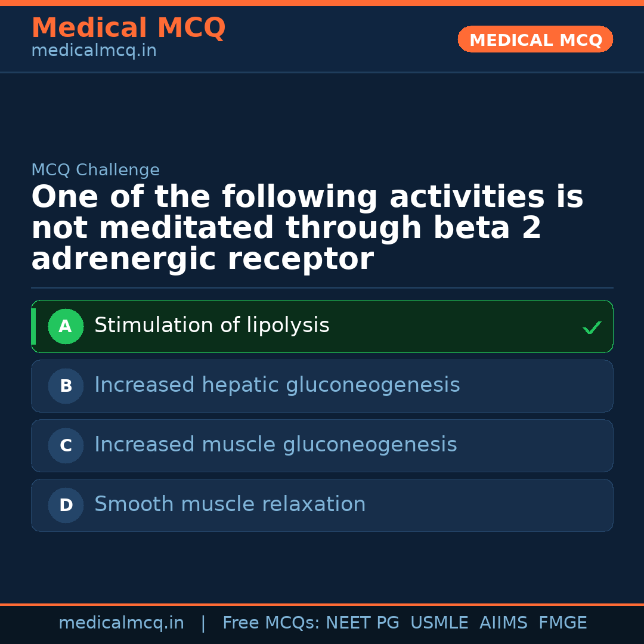644x644 pixels.
Task: Click the 'MCQ Challenge' label
Action: 95,170
